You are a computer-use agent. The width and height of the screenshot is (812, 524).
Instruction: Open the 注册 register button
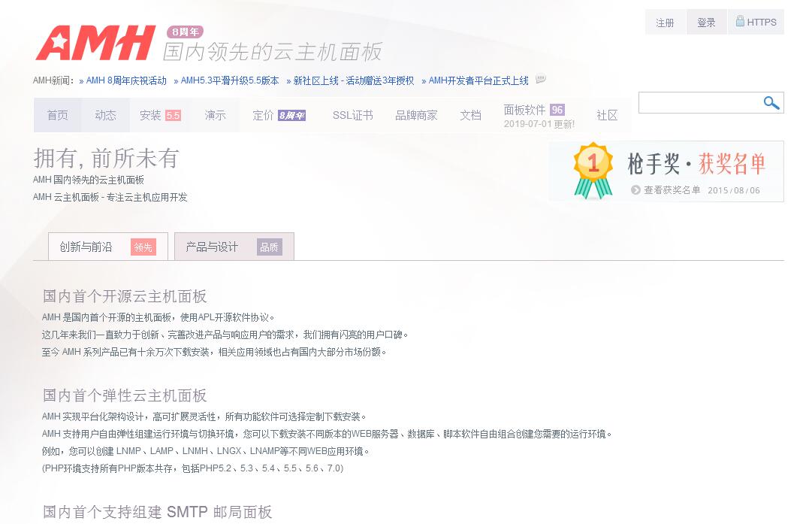(x=665, y=23)
